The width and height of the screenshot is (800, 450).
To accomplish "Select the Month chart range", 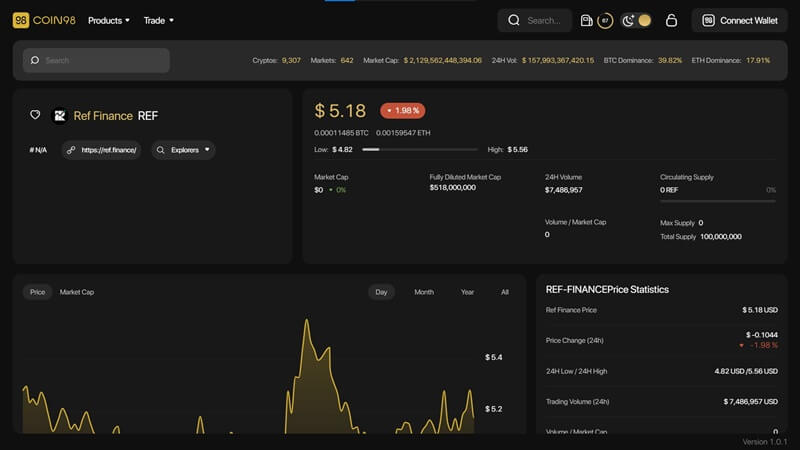I will [x=424, y=292].
